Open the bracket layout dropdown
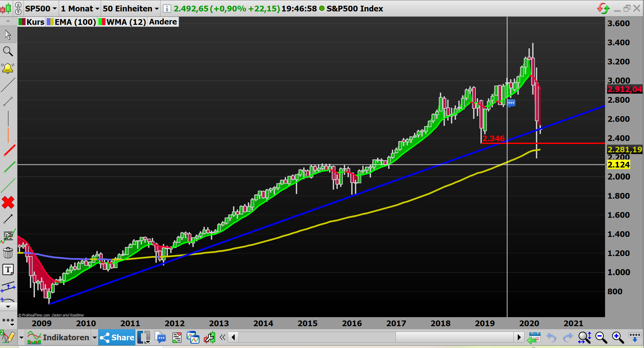 click(144, 337)
